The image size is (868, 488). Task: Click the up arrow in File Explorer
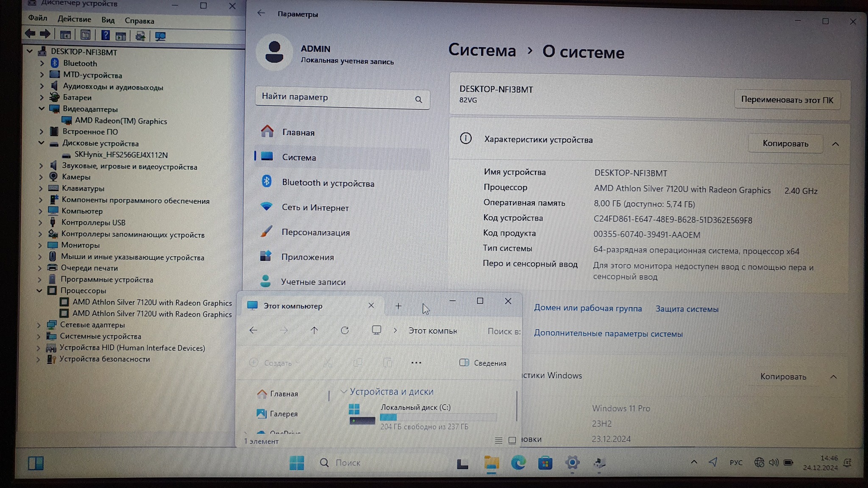pos(314,330)
